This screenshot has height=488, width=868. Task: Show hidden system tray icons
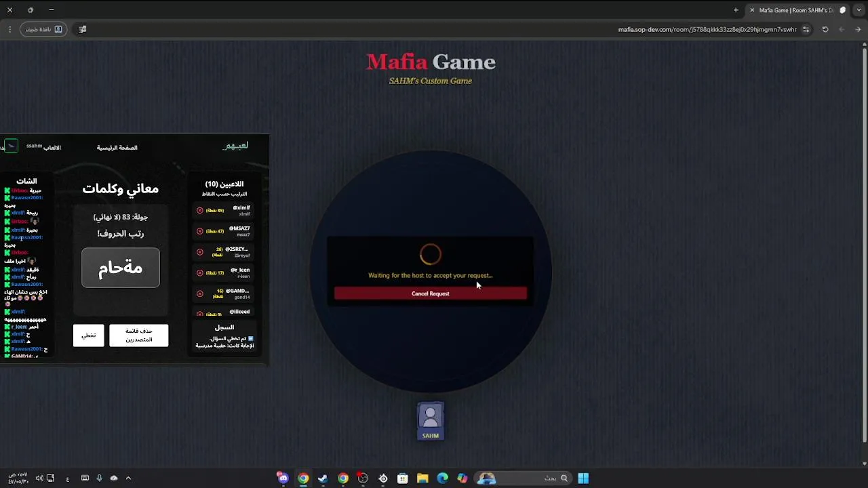click(128, 479)
